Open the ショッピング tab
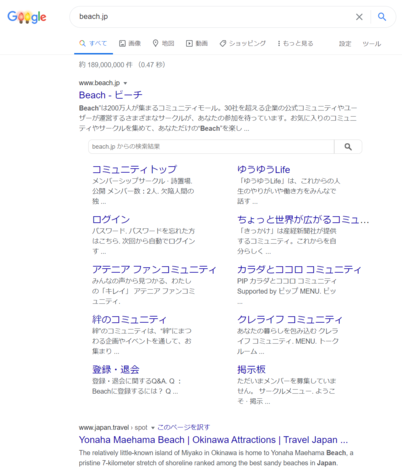 (243, 43)
